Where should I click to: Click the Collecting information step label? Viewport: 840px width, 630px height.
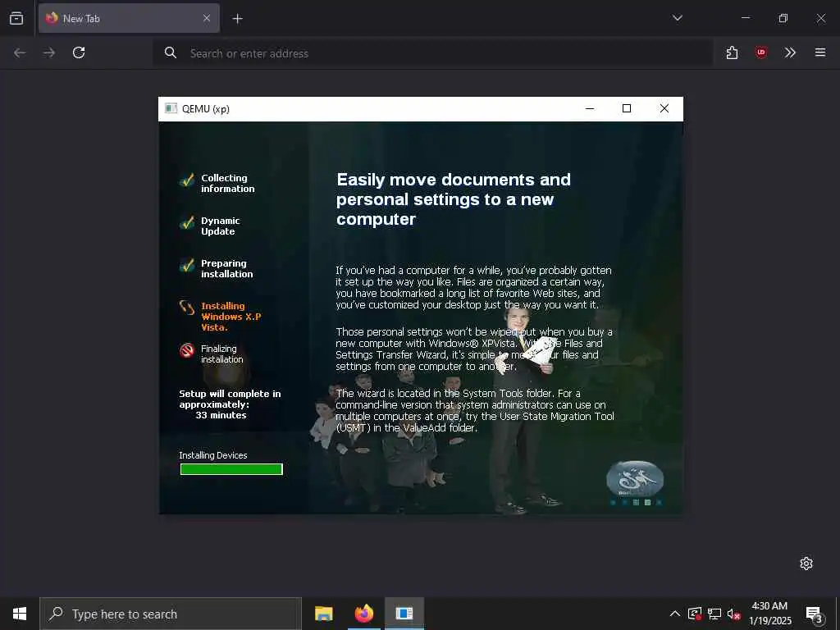tap(228, 183)
